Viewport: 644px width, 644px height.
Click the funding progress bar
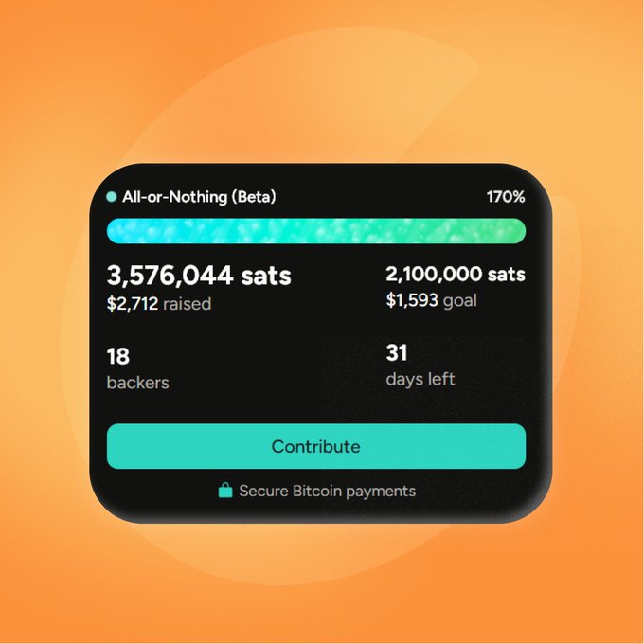click(x=315, y=231)
